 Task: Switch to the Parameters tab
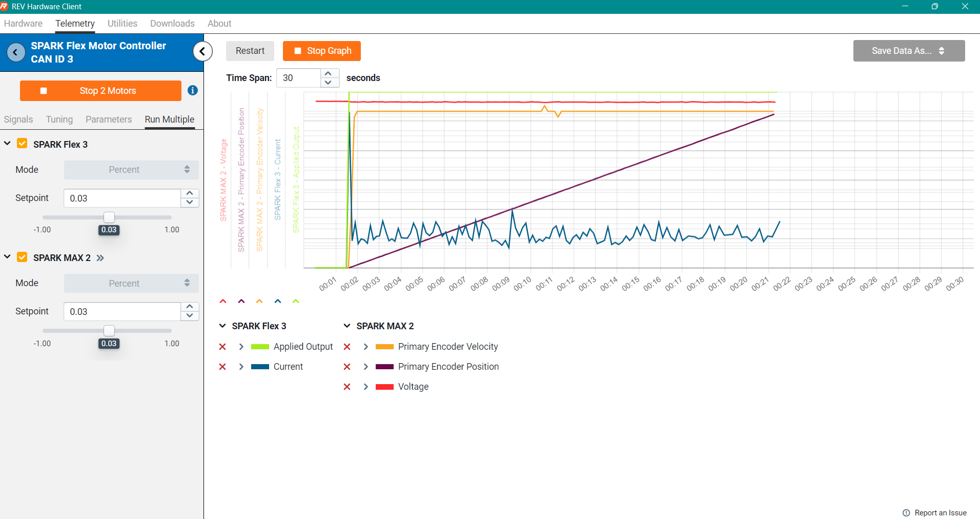(109, 119)
